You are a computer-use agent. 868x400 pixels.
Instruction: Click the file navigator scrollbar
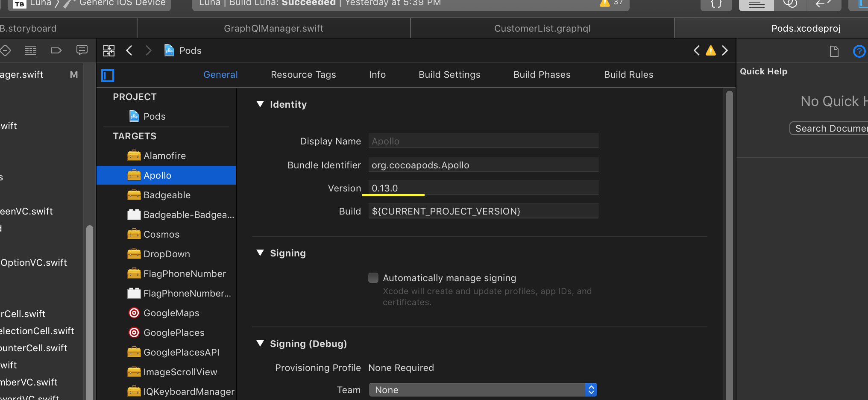pyautogui.click(x=90, y=312)
